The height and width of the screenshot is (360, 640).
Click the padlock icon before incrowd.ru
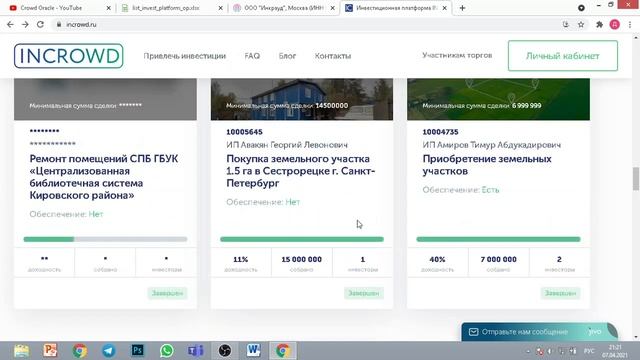click(59, 24)
